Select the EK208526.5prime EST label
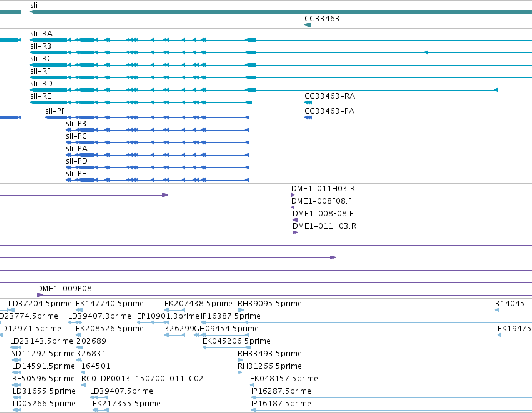This screenshot has width=532, height=413. [109, 329]
